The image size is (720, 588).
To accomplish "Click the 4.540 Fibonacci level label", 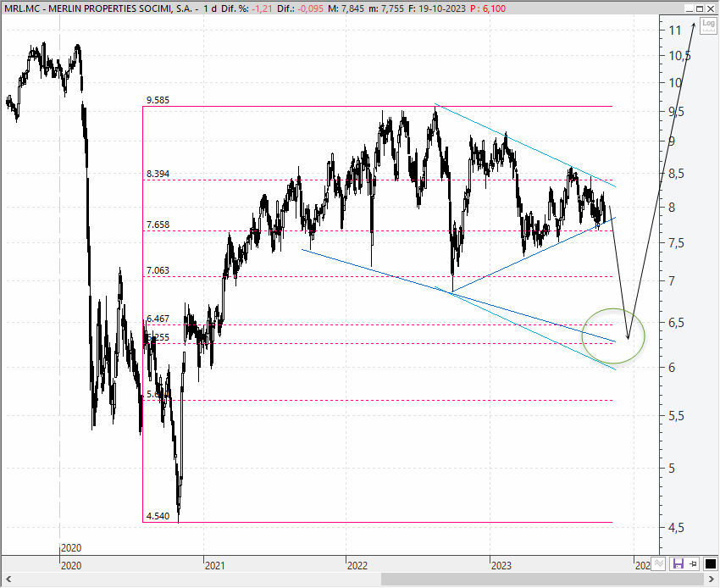I will click(158, 516).
